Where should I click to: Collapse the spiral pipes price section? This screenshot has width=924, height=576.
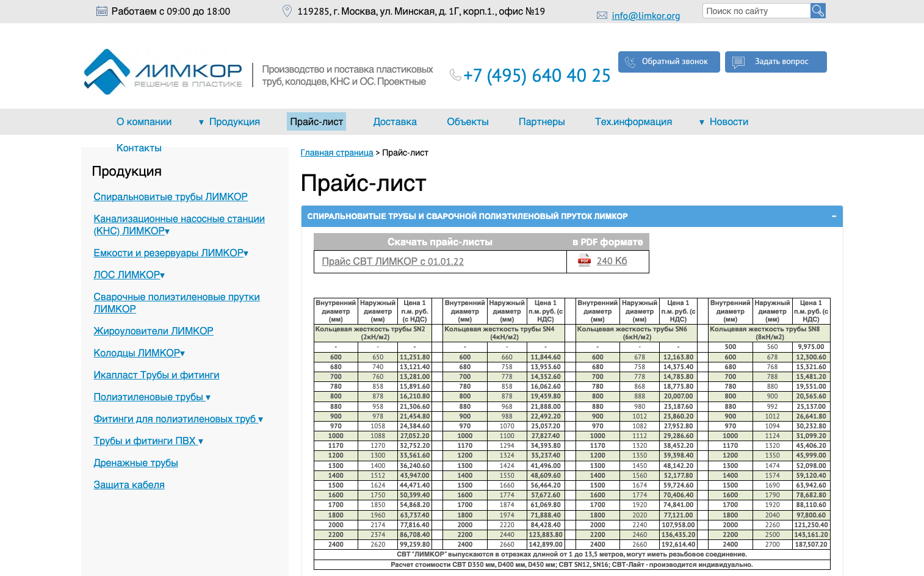point(834,217)
